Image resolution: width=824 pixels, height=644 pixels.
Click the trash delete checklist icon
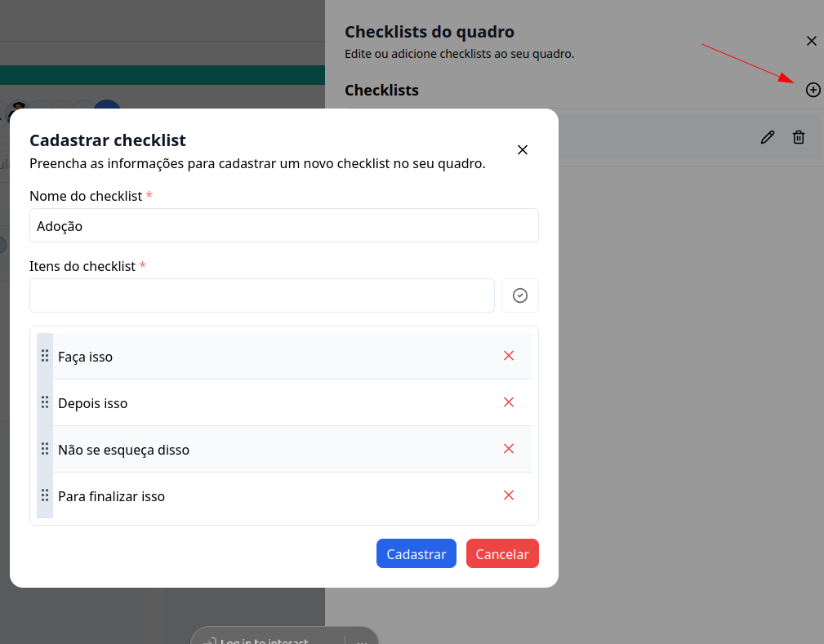click(x=799, y=137)
